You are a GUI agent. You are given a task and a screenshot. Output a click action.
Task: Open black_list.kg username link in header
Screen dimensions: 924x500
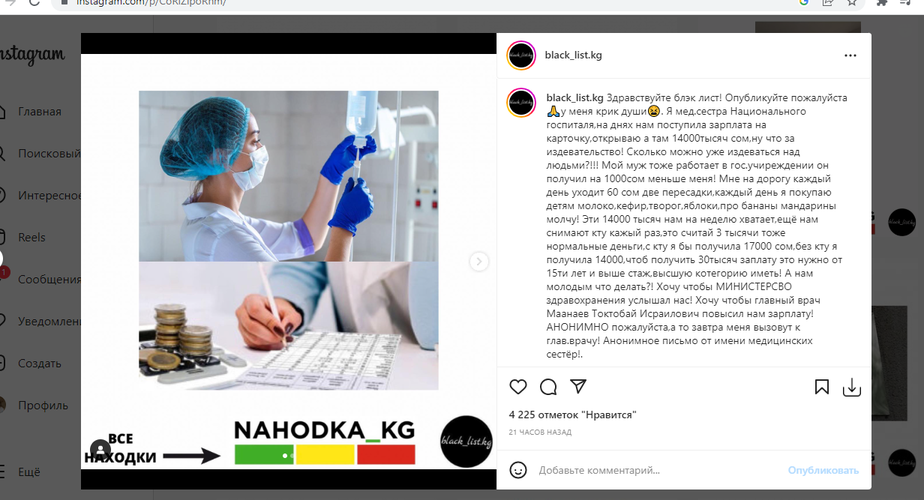[x=573, y=55]
